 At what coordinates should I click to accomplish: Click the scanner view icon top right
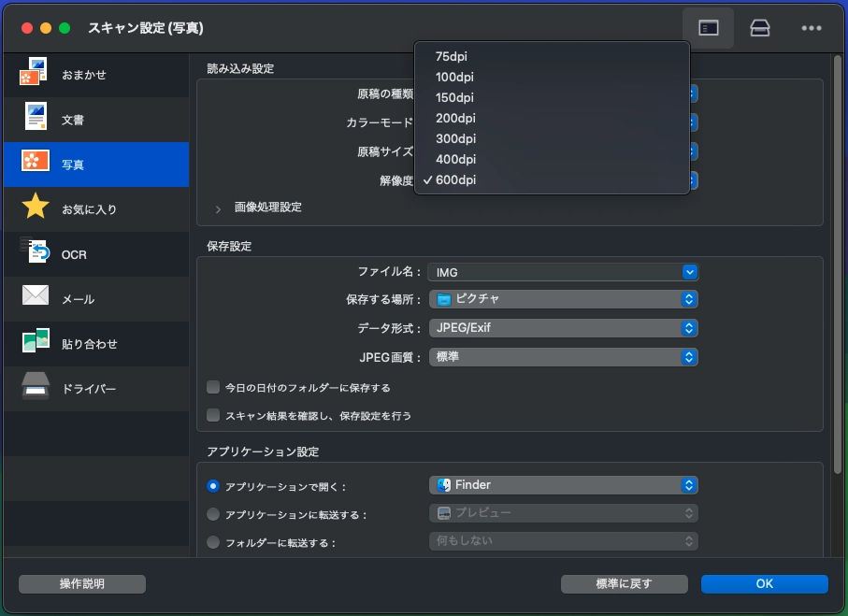pyautogui.click(x=759, y=28)
